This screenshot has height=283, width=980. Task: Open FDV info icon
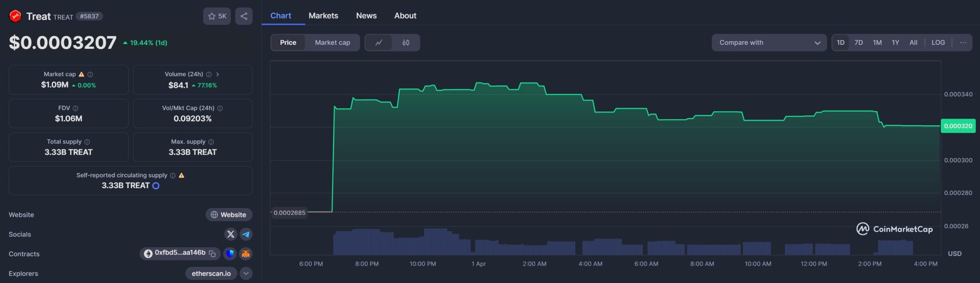(75, 108)
